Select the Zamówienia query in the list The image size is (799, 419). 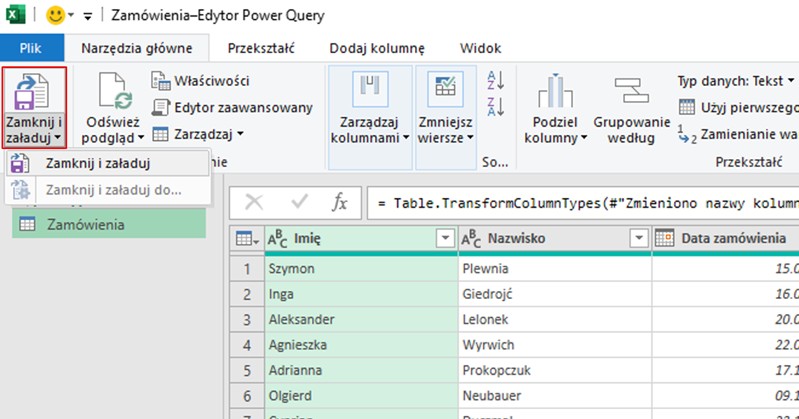[x=109, y=224]
